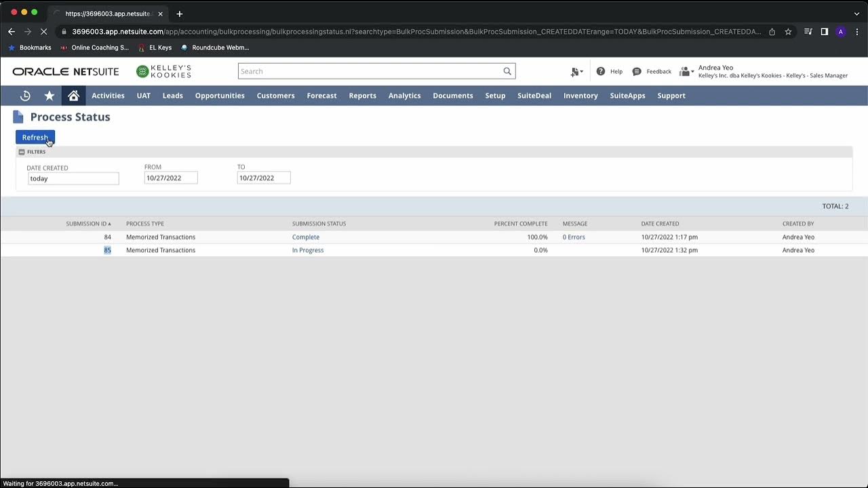The image size is (868, 488).
Task: Click the browser back arrow
Action: pyautogui.click(x=12, y=31)
